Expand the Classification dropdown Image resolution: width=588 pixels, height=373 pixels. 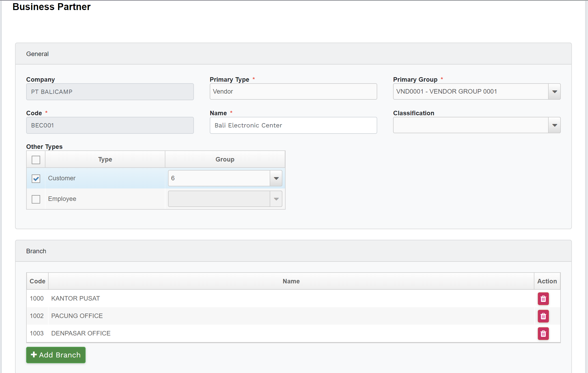554,125
